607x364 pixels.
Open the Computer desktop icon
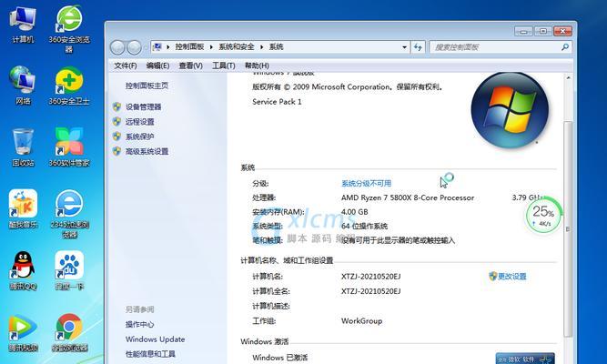pos(23,24)
